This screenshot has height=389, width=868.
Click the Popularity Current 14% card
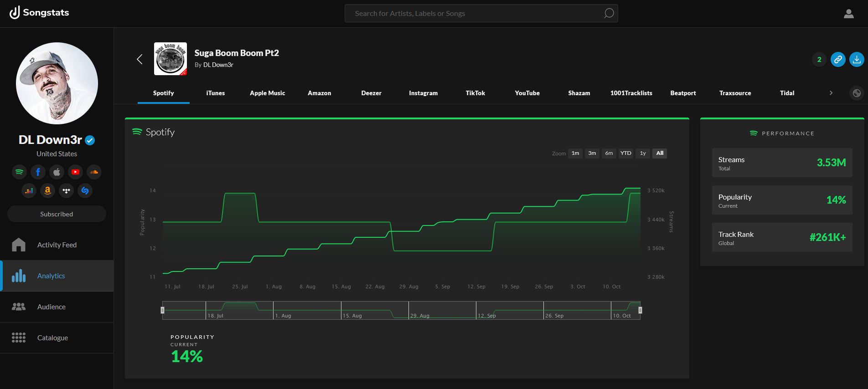point(782,200)
